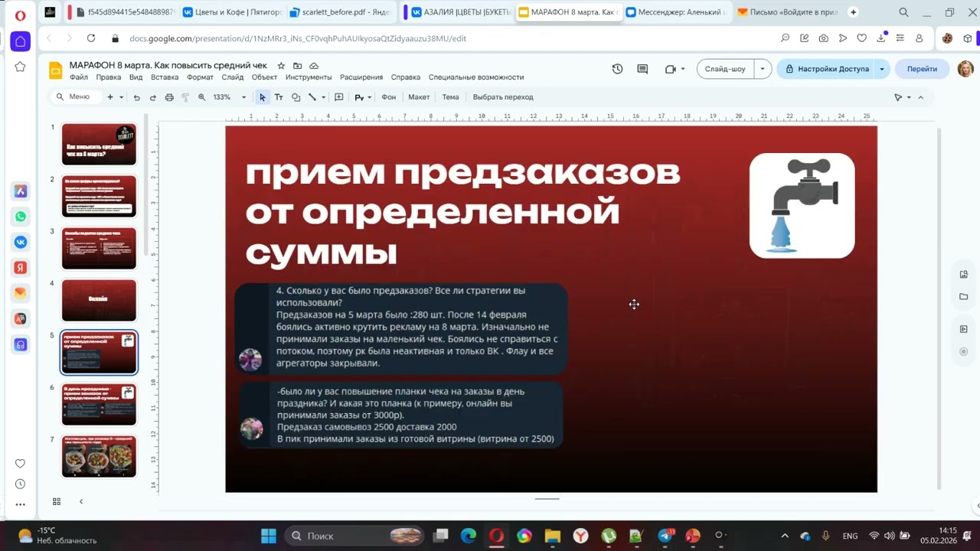Open Windows Start menu on the taskbar

click(x=269, y=536)
